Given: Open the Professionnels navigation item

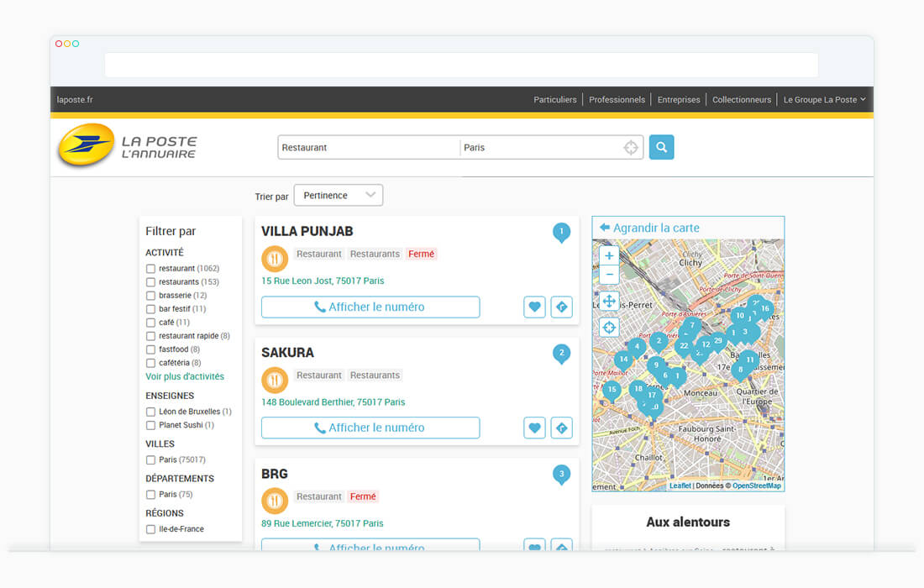Looking at the screenshot, I should pos(617,99).
